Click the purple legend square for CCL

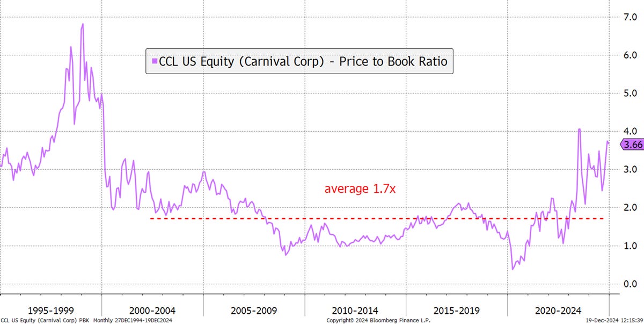(x=155, y=62)
